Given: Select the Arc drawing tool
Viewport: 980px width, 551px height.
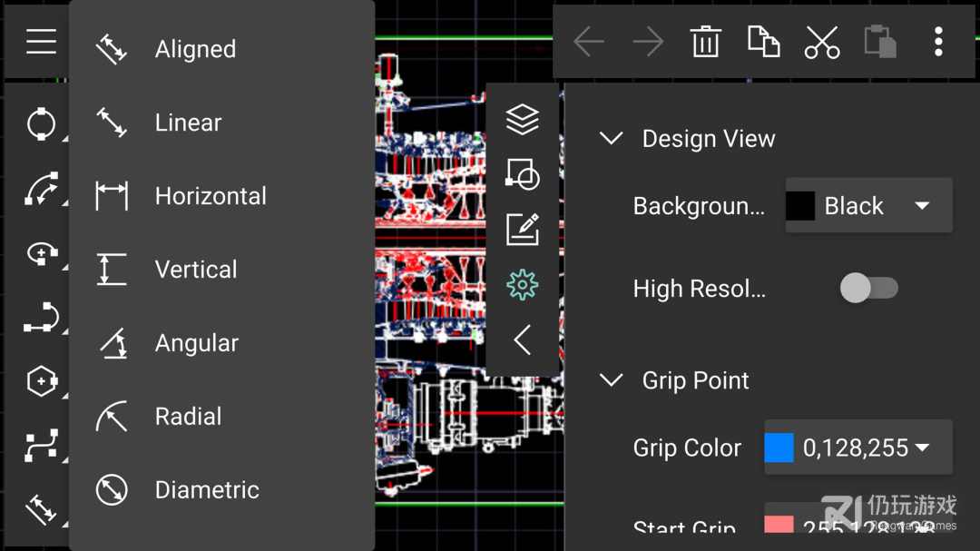Looking at the screenshot, I should point(41,189).
